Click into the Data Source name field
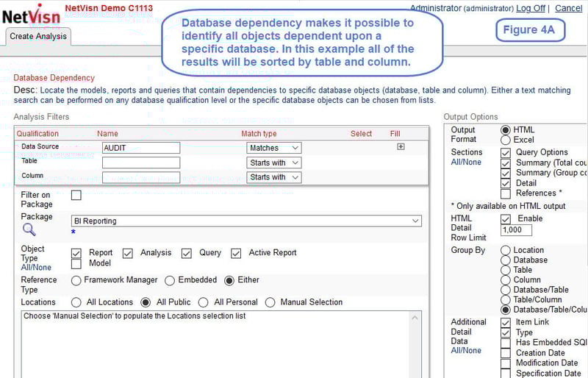588x378 pixels. [141, 148]
